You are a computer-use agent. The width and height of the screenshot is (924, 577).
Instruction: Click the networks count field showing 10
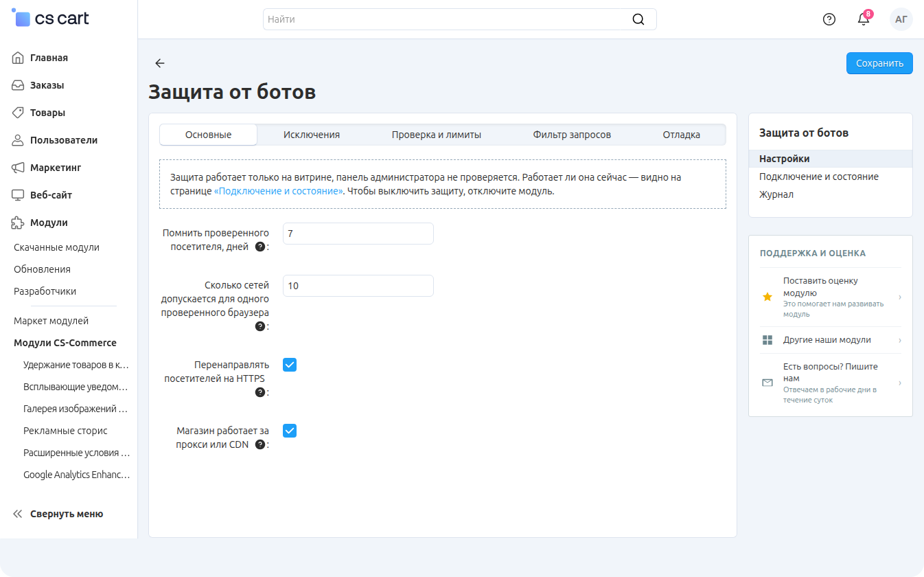(x=358, y=286)
